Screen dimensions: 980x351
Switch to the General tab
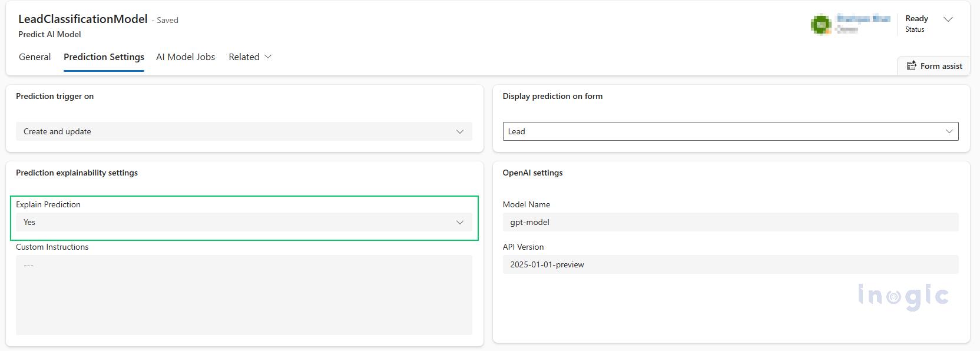pyautogui.click(x=35, y=57)
